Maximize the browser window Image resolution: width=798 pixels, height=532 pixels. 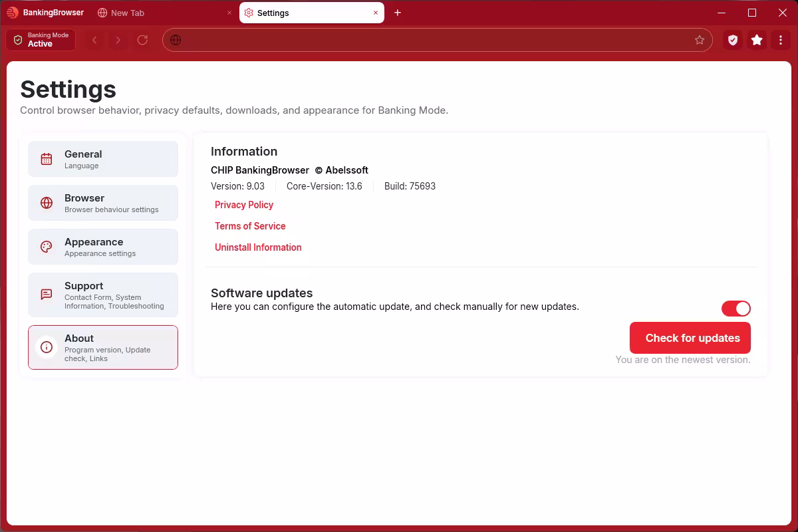click(x=752, y=13)
